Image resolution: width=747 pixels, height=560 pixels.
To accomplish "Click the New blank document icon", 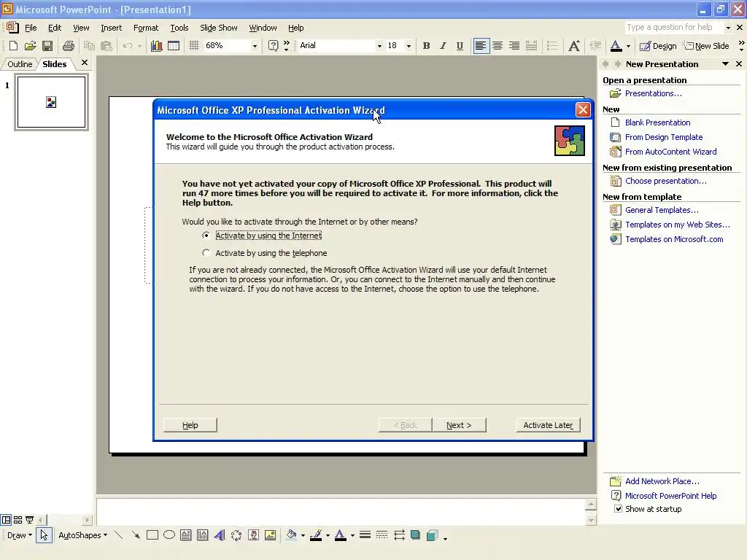I will pyautogui.click(x=13, y=46).
